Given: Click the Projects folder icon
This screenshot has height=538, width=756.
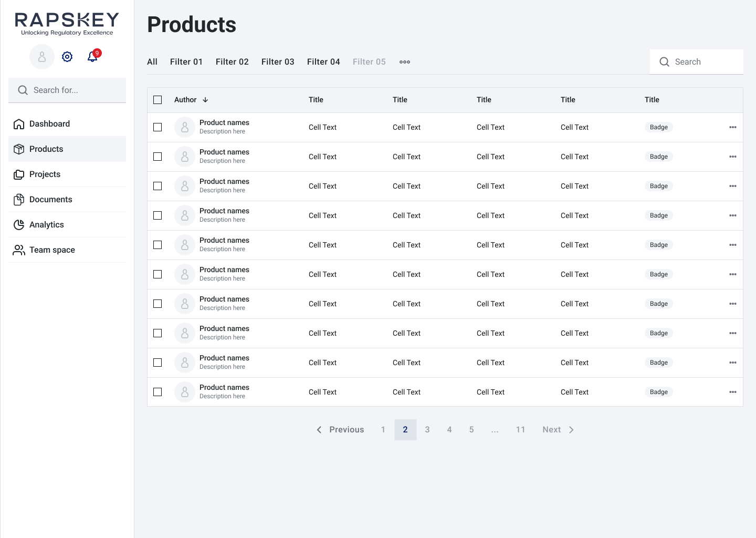Looking at the screenshot, I should [19, 174].
